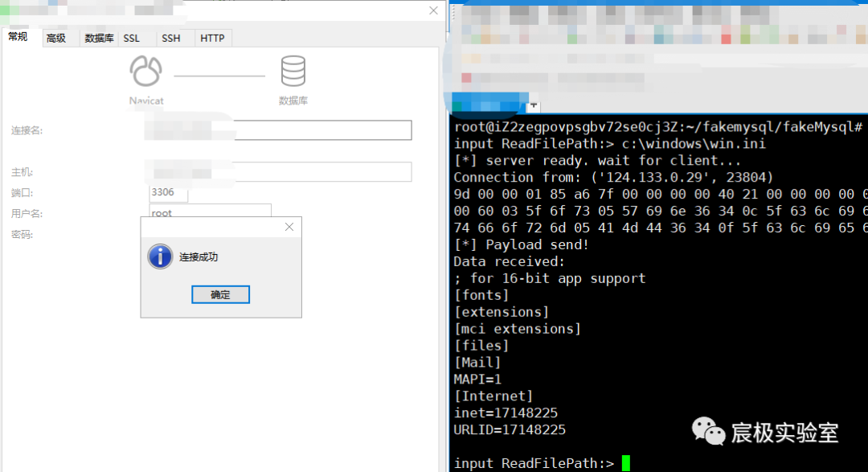Click the 'Connection from:' terminal line
This screenshot has height=472, width=868.
point(613,177)
